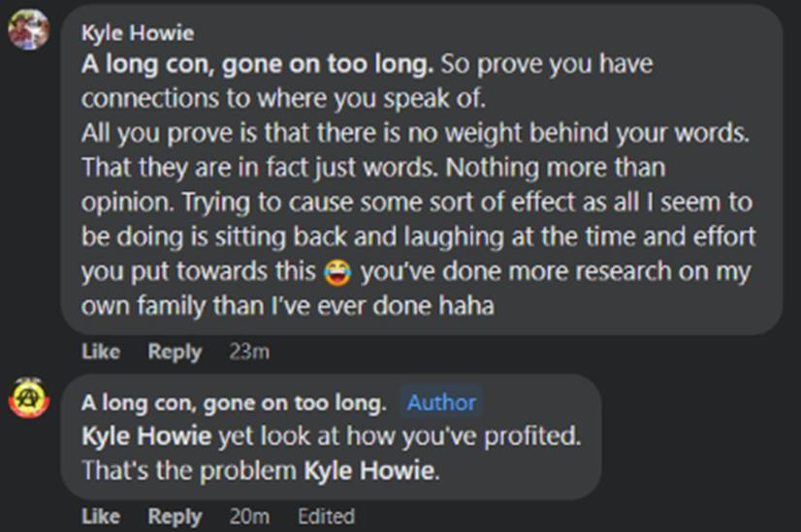
Task: Reply to the author's comment
Action: pos(175,516)
